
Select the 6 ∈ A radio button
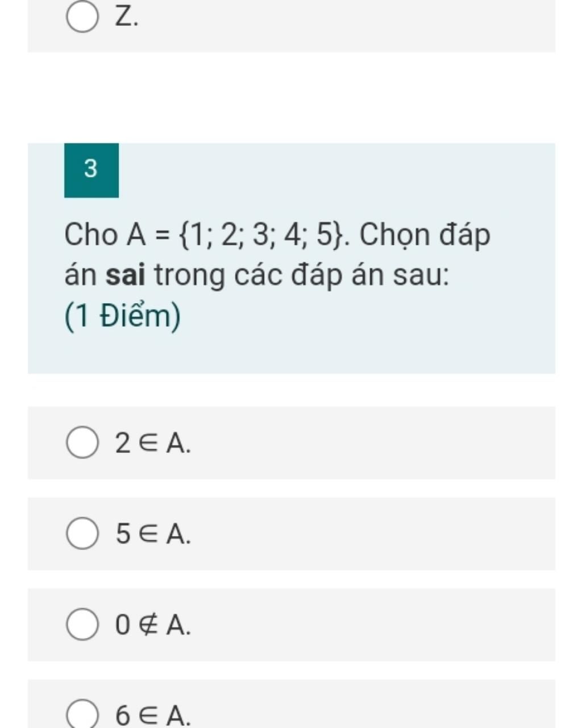point(82,714)
